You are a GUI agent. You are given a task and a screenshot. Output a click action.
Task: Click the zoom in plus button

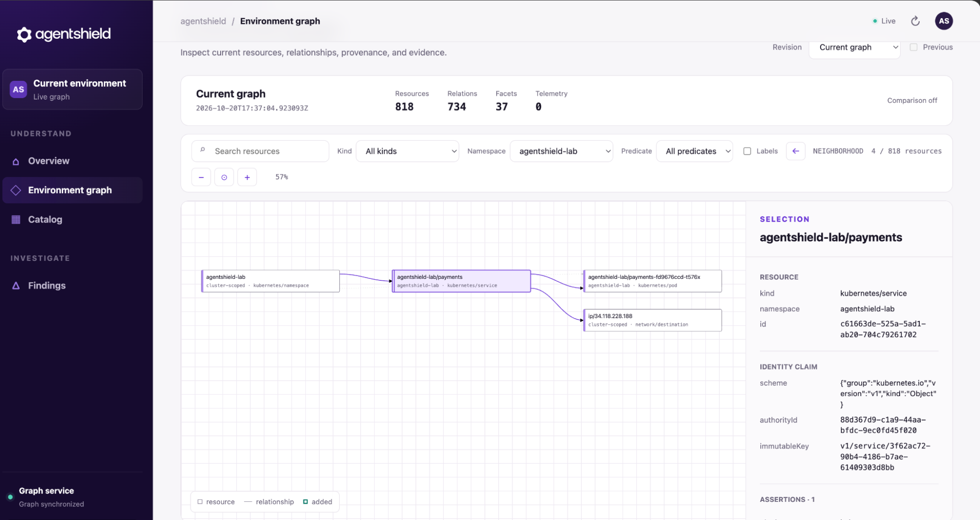[247, 177]
